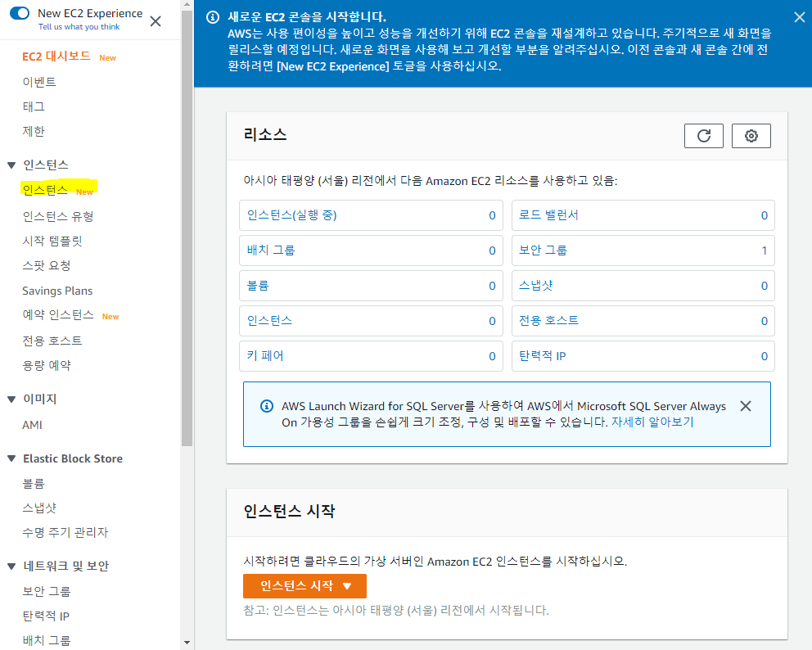
Task: Follow the 자세히 알아보기 link
Action: point(652,422)
